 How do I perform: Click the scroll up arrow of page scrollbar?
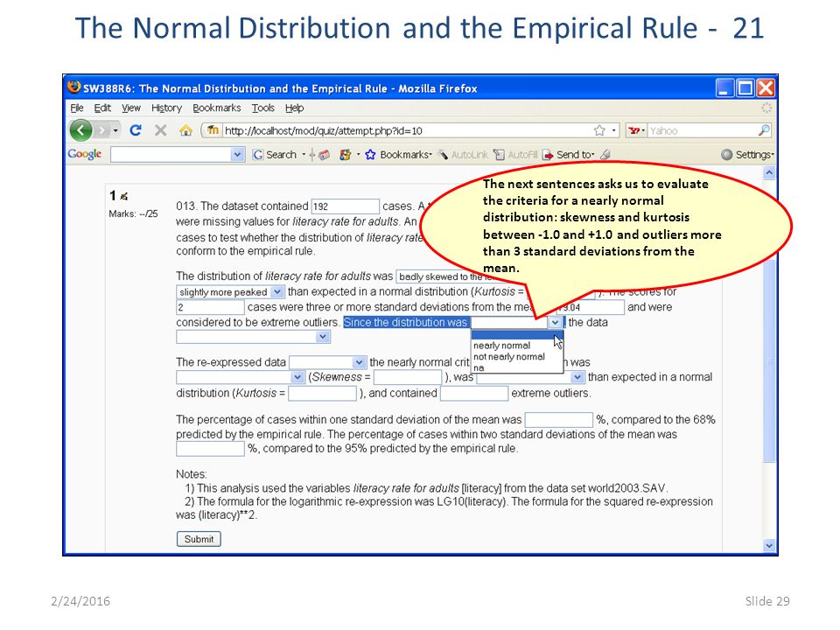coord(769,172)
